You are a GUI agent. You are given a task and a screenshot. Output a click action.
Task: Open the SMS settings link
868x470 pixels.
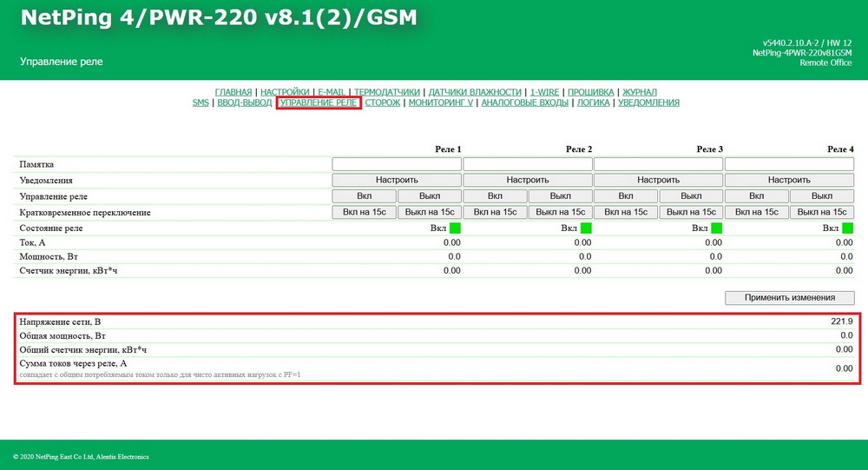[201, 103]
